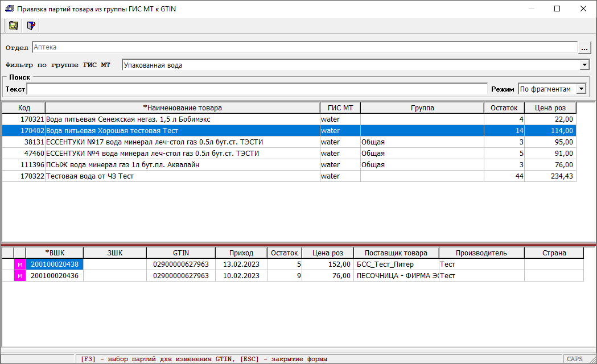
Task: Sort products by Код column header
Action: (24, 108)
